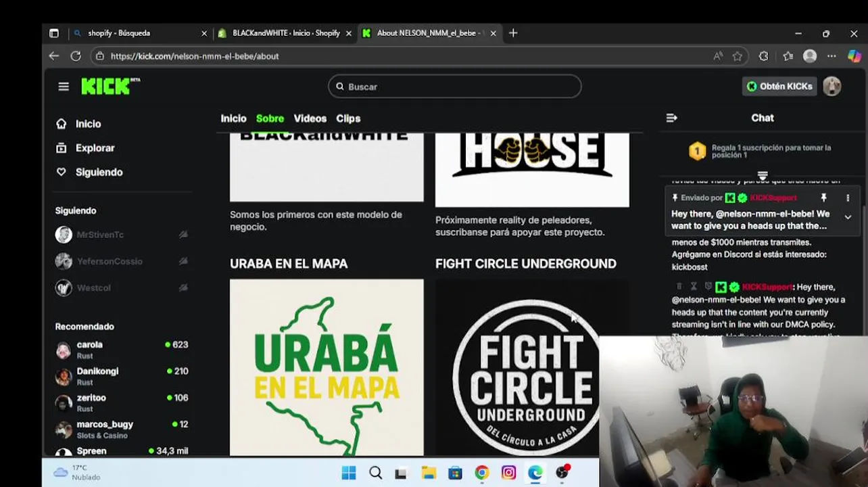Click the browser back arrow
The height and width of the screenshot is (487, 868).
pyautogui.click(x=54, y=56)
